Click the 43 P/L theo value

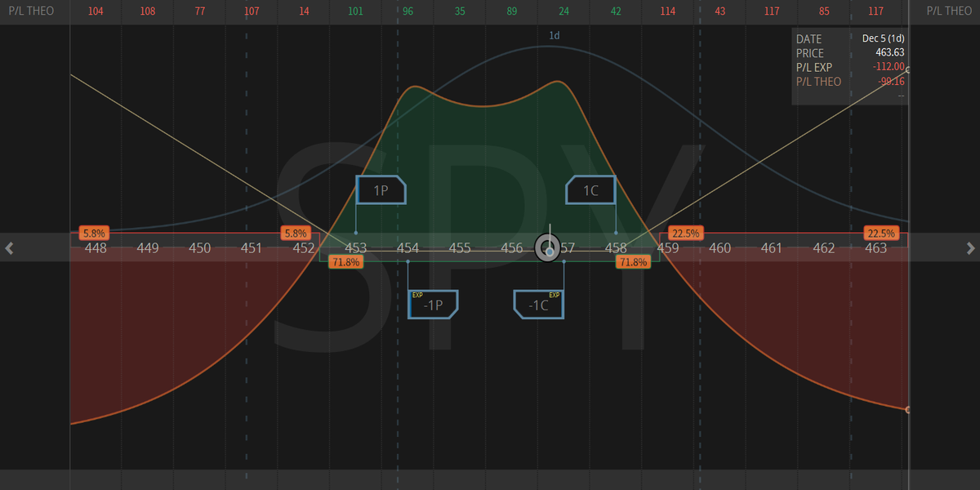[x=719, y=12]
